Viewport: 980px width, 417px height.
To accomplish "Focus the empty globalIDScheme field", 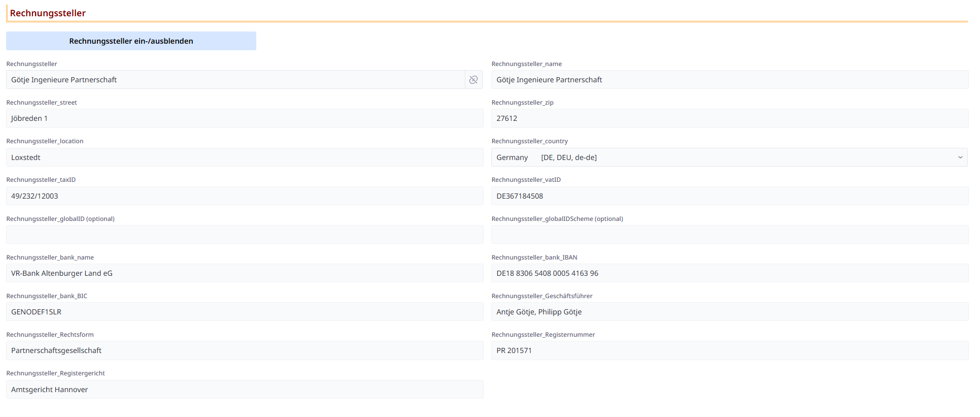I will (x=729, y=235).
